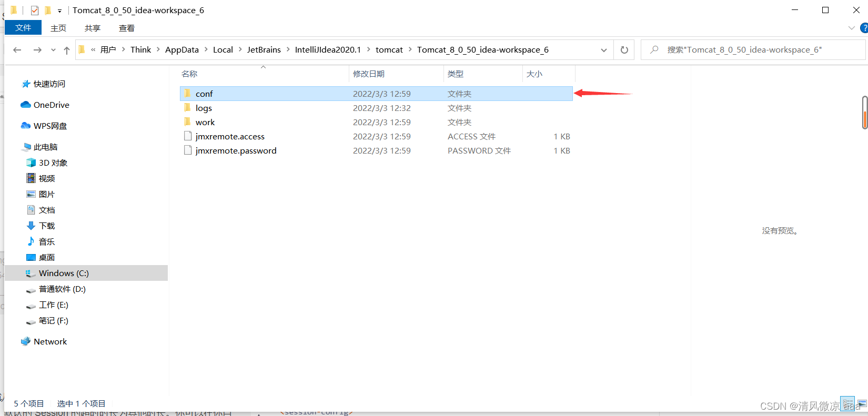Select the 工作 (E:) drive

click(53, 305)
